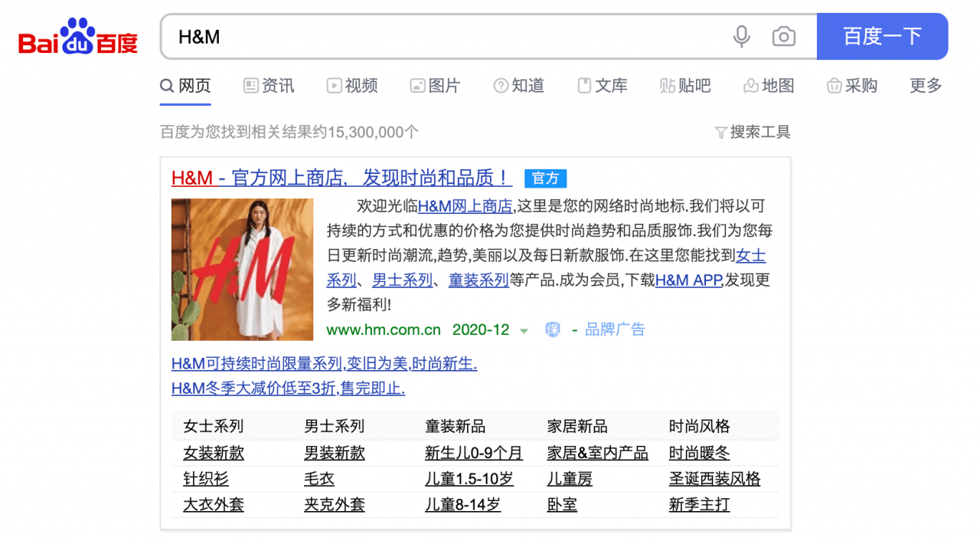The height and width of the screenshot is (544, 980).
Task: Click the Baidu logo
Action: tap(78, 36)
